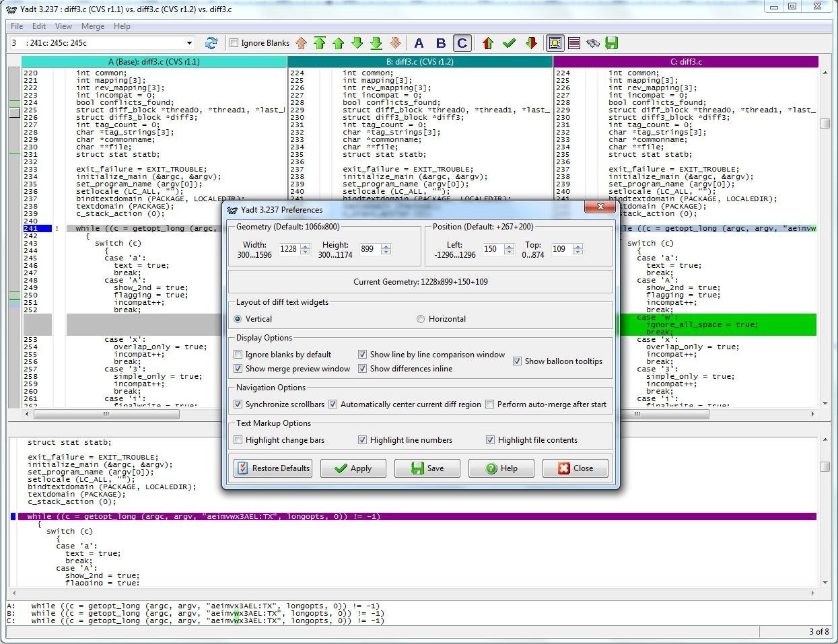This screenshot has height=644, width=838.
Task: Check Highlight change bars option
Action: (238, 440)
